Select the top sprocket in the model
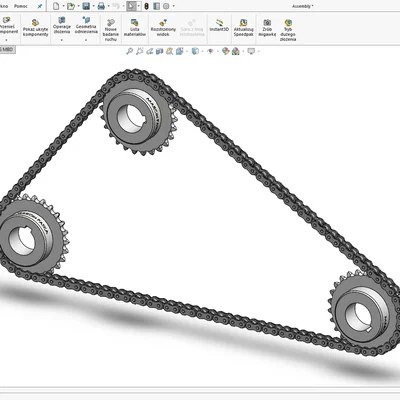This screenshot has width=400, height=400. [137, 121]
